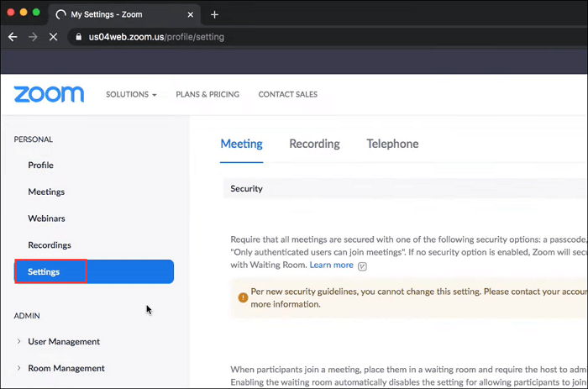
Task: Switch to the Recording tab
Action: click(x=314, y=144)
